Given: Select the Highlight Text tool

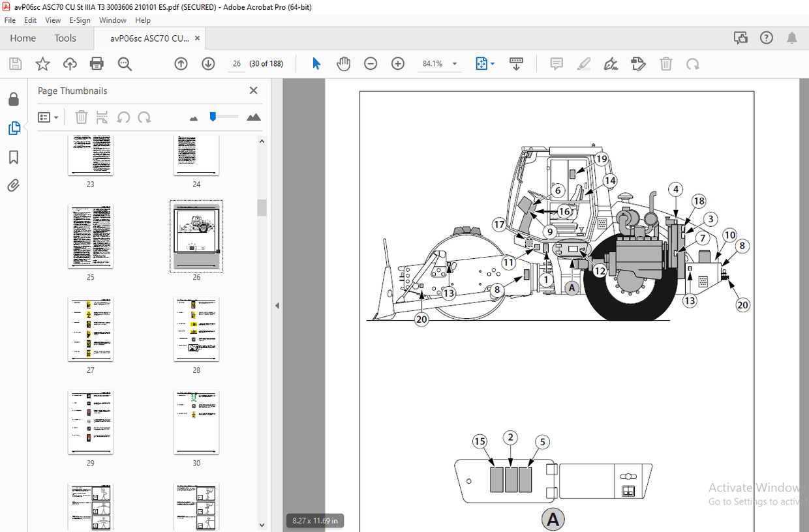Looking at the screenshot, I should (x=583, y=63).
